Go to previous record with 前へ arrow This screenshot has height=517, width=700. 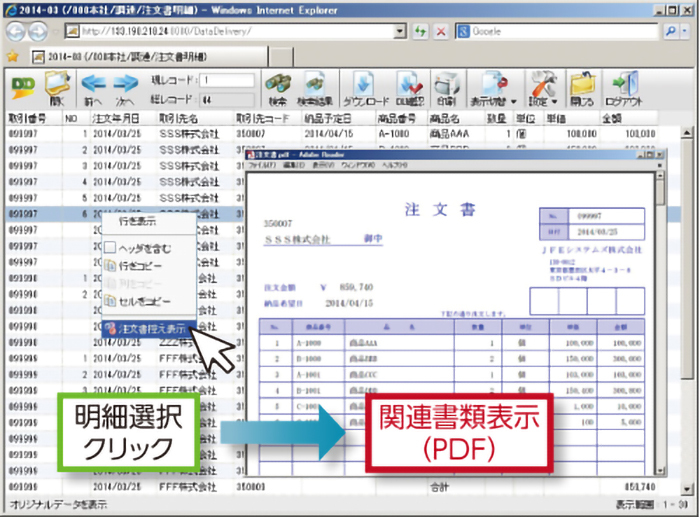tap(94, 83)
